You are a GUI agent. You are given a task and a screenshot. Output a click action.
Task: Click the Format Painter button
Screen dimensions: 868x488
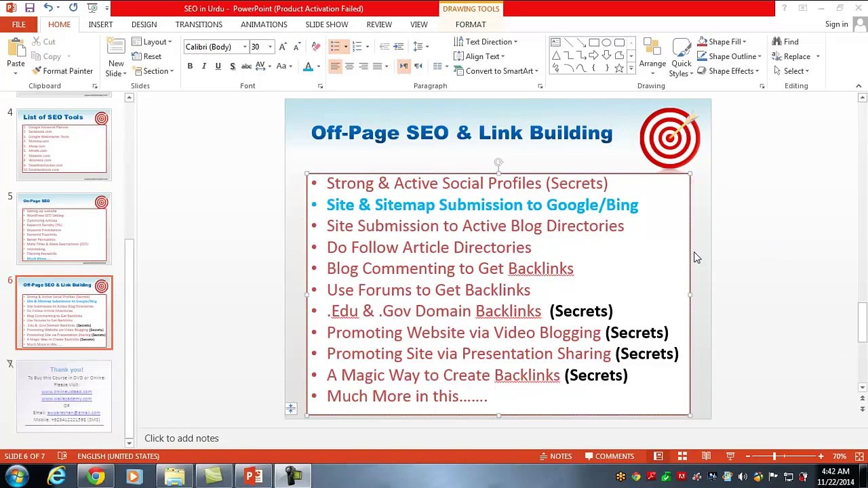[62, 71]
